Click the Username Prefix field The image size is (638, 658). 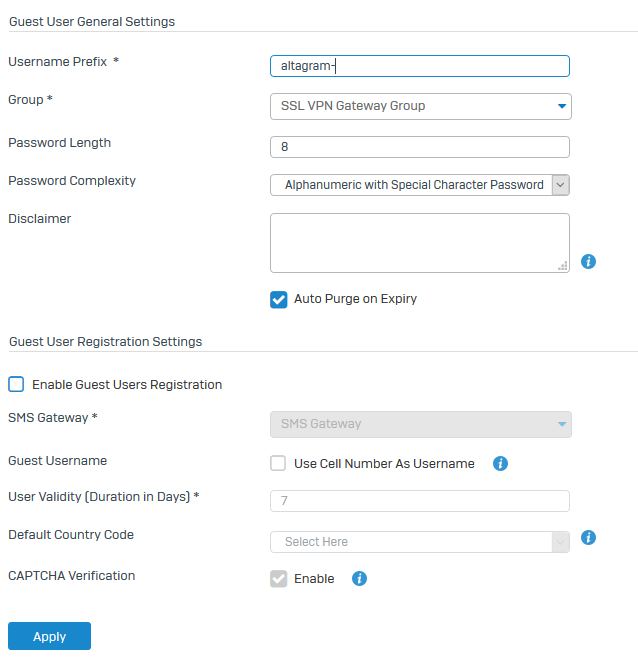click(420, 66)
